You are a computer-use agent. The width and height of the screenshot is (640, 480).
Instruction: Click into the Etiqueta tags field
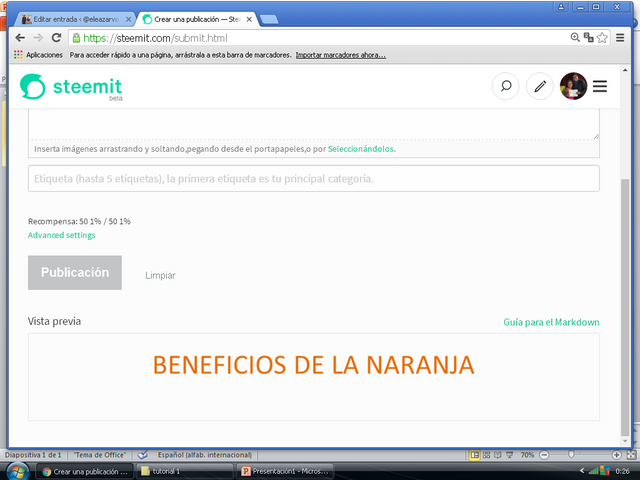[x=313, y=178]
